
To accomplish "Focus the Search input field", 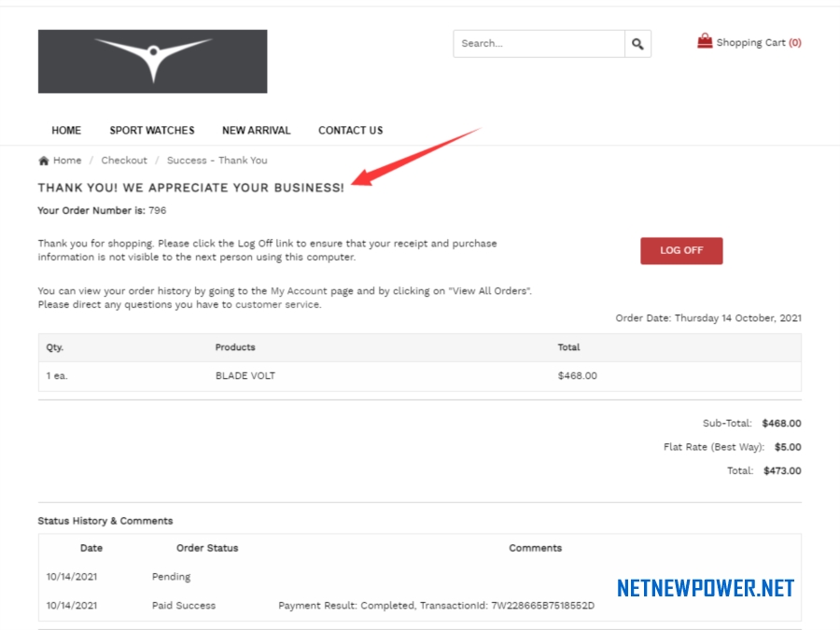I will click(x=539, y=44).
